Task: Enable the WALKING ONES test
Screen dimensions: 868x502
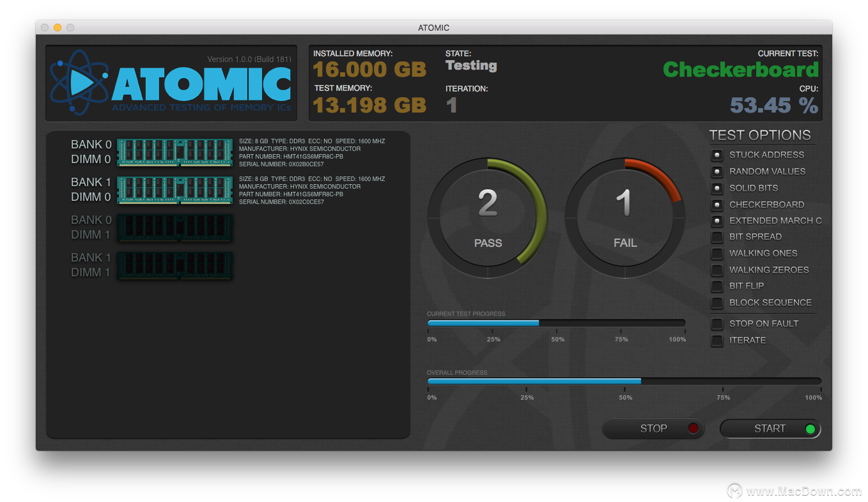Action: tap(717, 253)
